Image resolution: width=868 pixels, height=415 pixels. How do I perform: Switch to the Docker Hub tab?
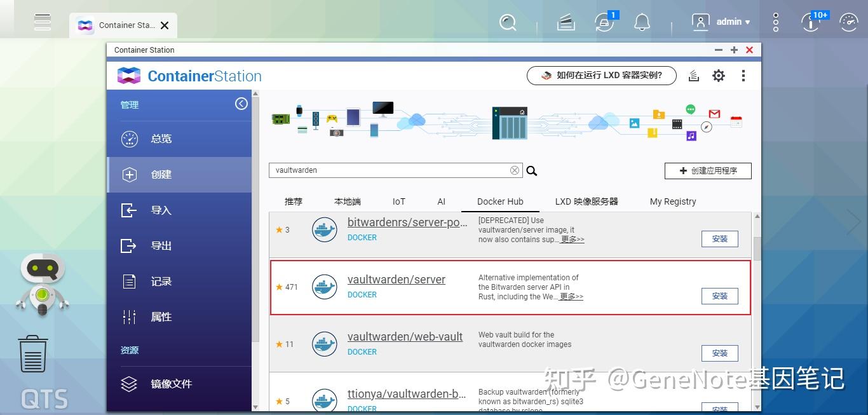(500, 201)
